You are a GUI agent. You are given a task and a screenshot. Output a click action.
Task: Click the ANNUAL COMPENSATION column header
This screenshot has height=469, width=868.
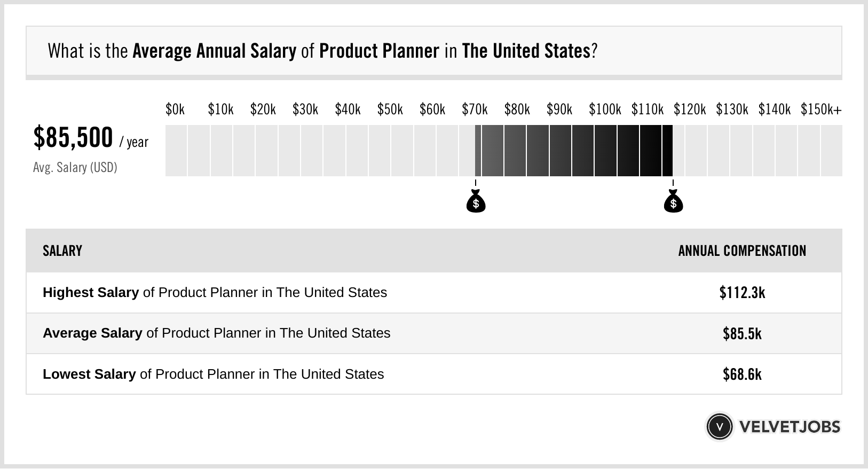[x=742, y=251]
